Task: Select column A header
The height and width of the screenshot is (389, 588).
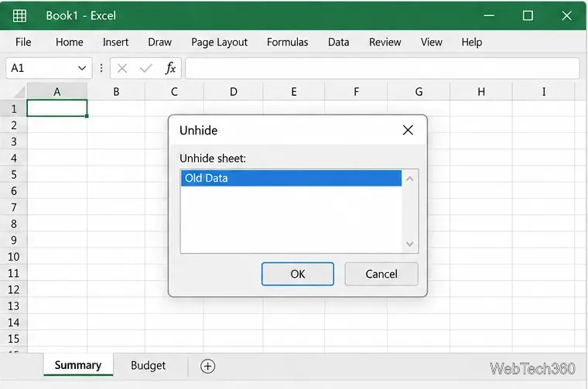Action: [x=57, y=92]
